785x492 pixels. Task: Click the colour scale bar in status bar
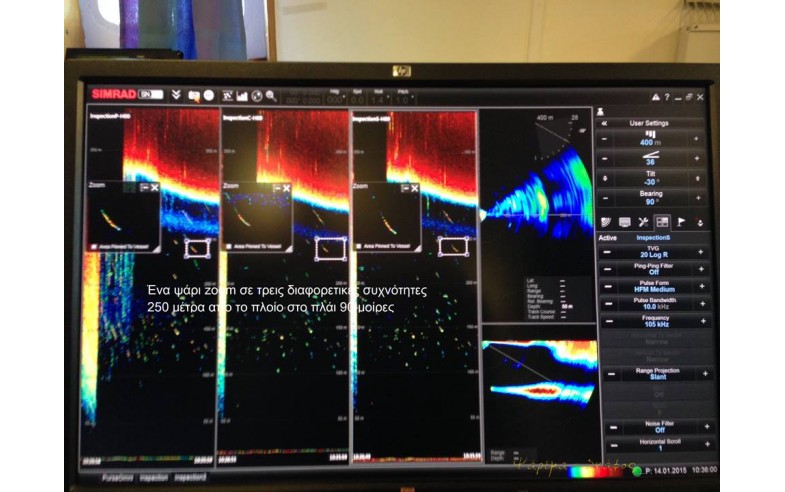pos(597,472)
